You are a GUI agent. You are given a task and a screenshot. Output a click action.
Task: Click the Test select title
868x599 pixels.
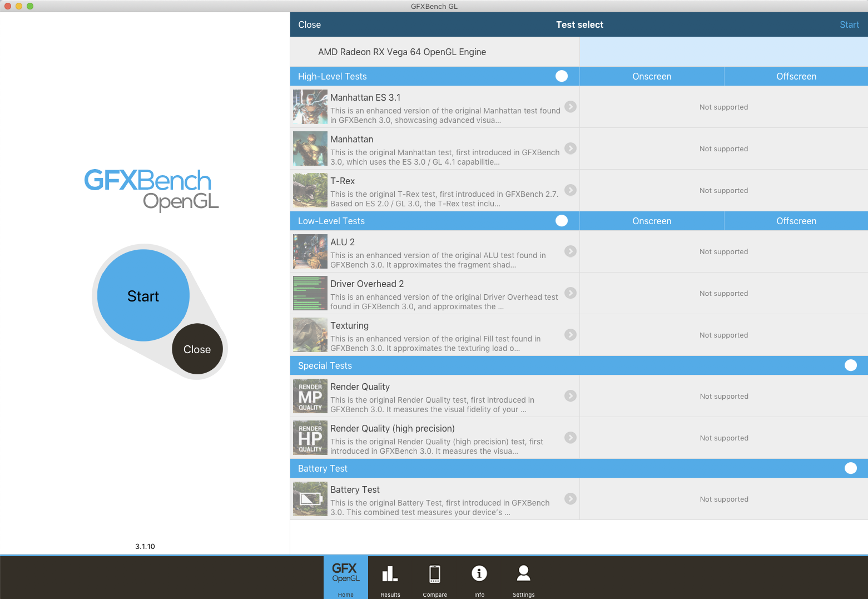coord(579,24)
